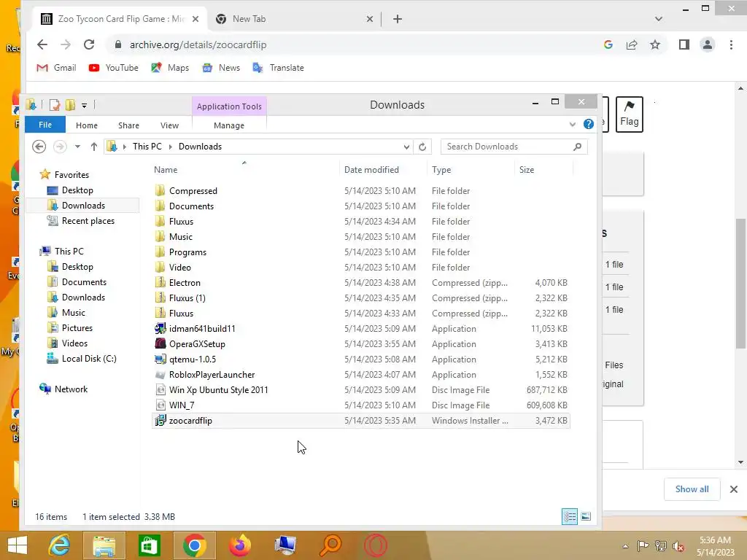Switch to Details view layout
Viewport: 747px width, 560px height.
569,517
